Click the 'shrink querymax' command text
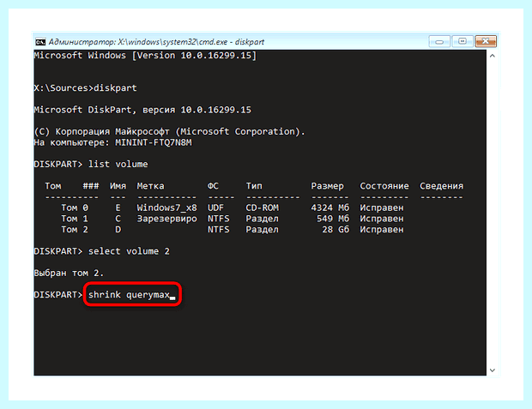The image size is (532, 409). click(x=129, y=295)
